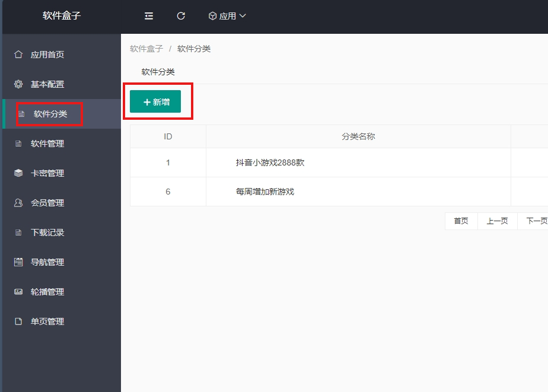
Task: Toggle the sidebar collapse control
Action: (148, 16)
